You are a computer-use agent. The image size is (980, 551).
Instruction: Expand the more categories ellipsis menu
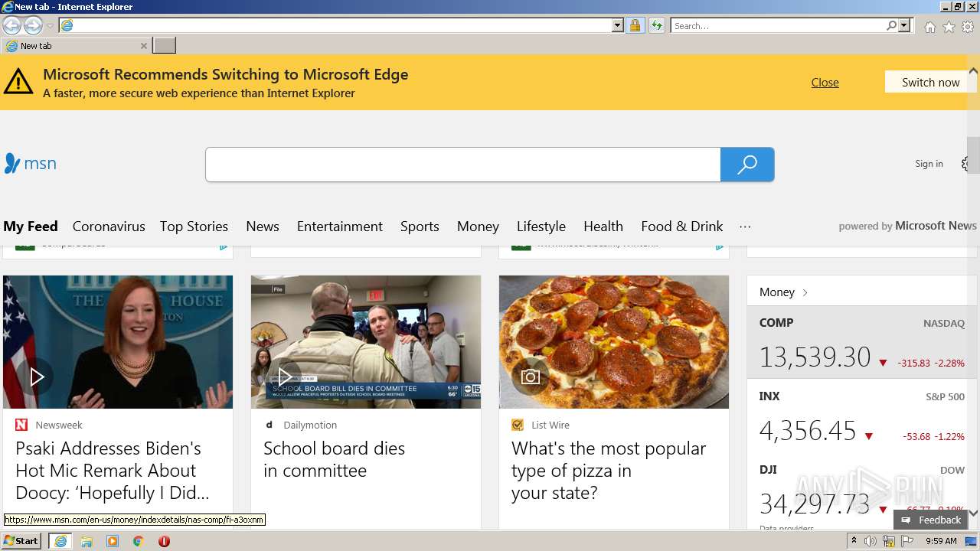(745, 227)
